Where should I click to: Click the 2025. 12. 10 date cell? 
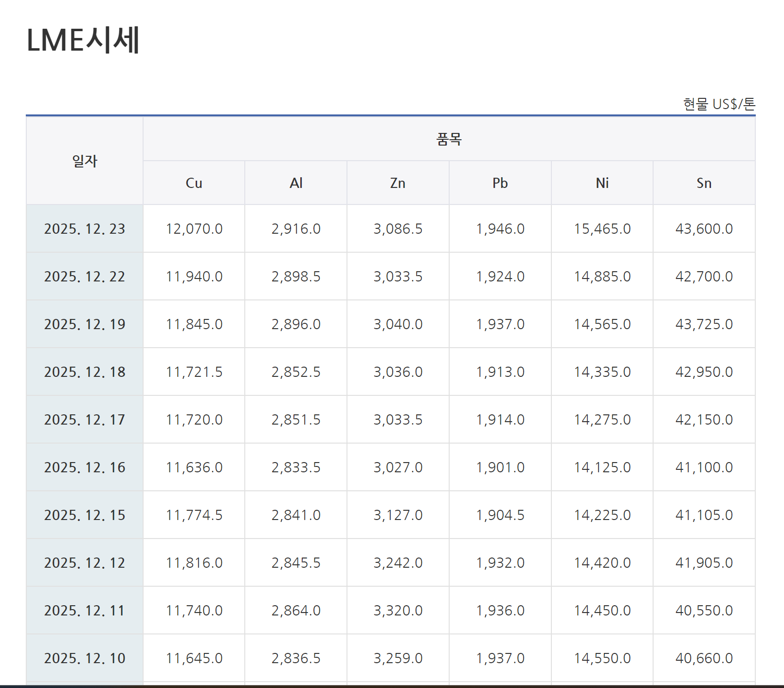pyautogui.click(x=85, y=658)
